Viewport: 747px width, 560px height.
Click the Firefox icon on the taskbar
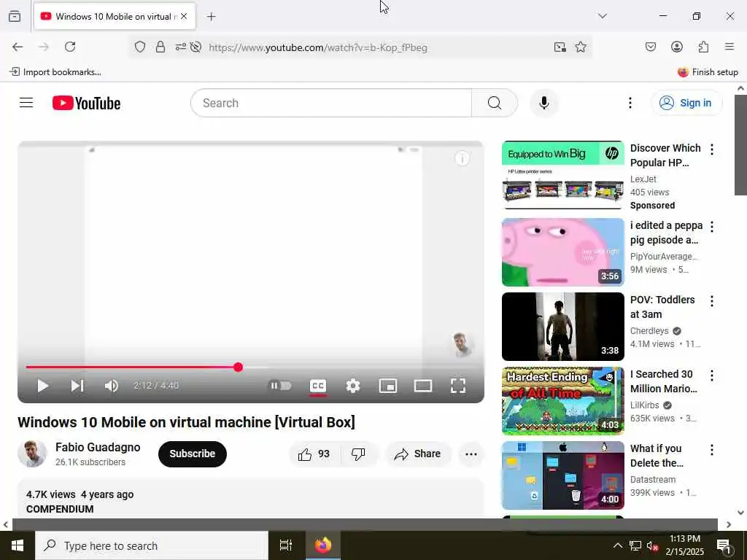point(322,545)
